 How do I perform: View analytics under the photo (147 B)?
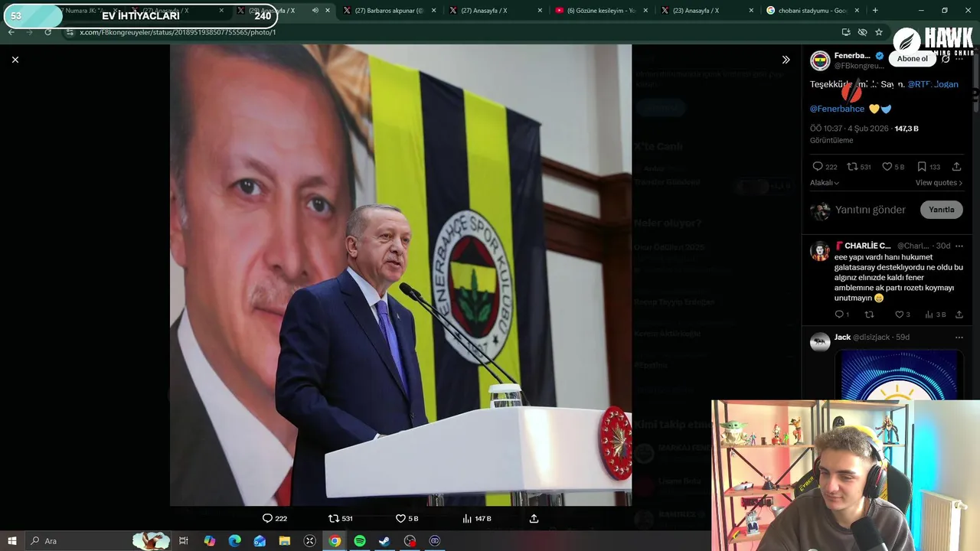[x=476, y=518]
